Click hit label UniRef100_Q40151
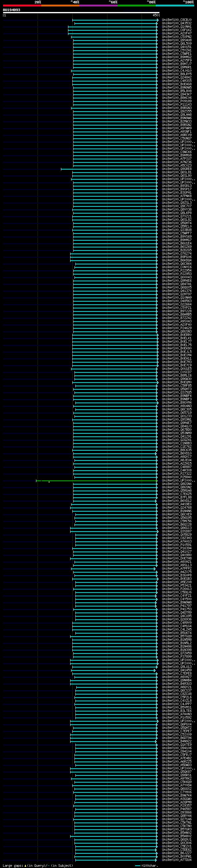The image size is (197, 868). (176, 47)
